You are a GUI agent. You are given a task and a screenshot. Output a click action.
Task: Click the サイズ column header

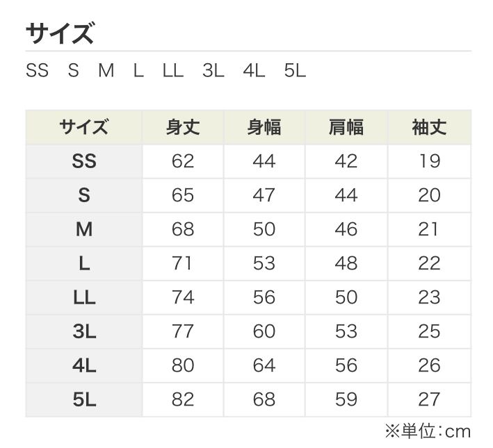point(84,128)
